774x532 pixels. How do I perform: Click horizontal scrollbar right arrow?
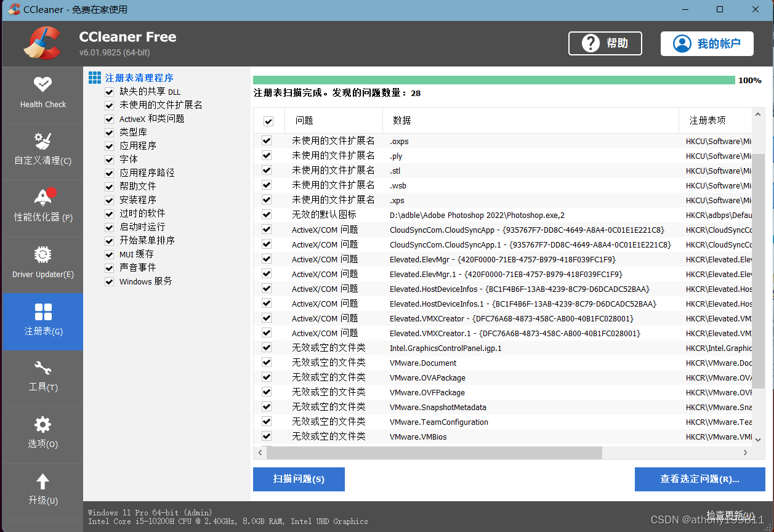click(x=745, y=453)
